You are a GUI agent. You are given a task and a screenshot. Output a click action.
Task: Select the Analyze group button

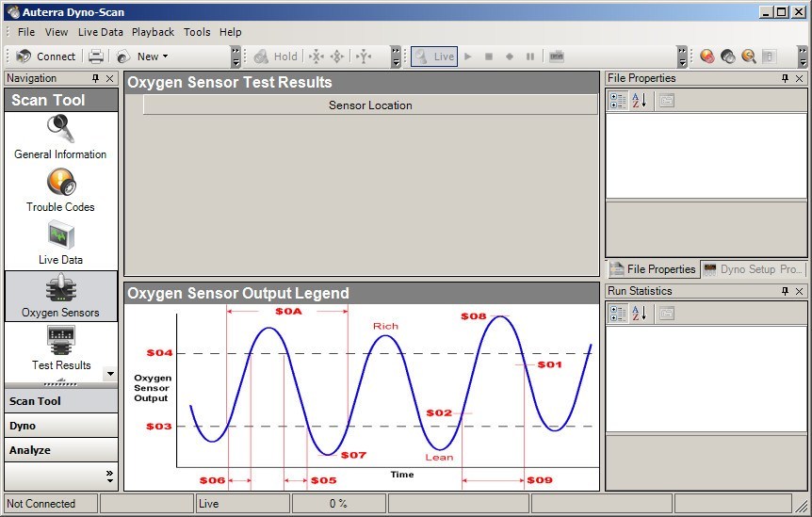(61, 450)
